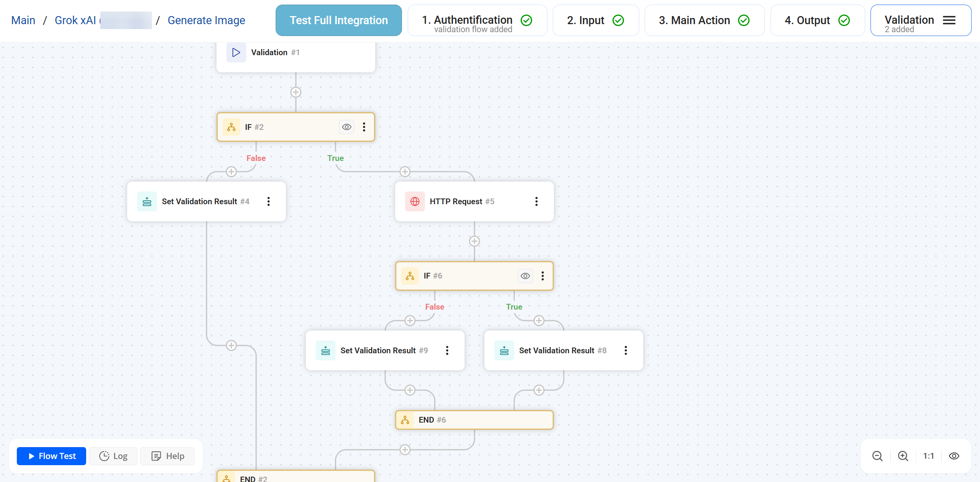This screenshot has width=980, height=482.
Task: Open the three-dot menu on HTTP Request #5
Action: point(536,201)
